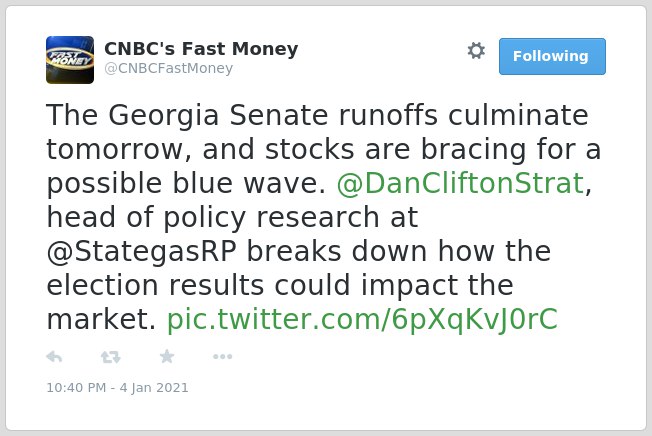
Task: Favorite the tweet with the star icon
Action: [167, 356]
